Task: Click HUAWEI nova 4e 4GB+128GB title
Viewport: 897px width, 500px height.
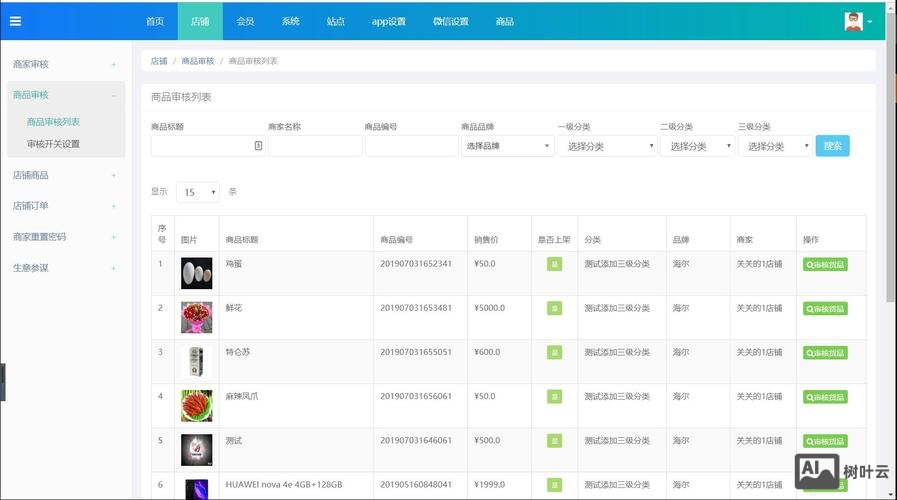Action: pyautogui.click(x=284, y=485)
